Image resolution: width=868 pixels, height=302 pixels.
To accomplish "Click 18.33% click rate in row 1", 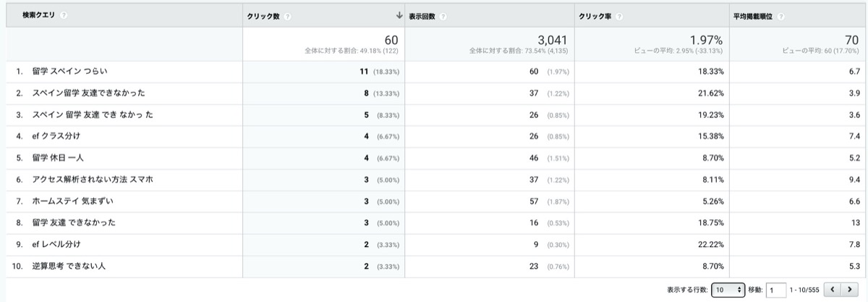I will pos(710,71).
